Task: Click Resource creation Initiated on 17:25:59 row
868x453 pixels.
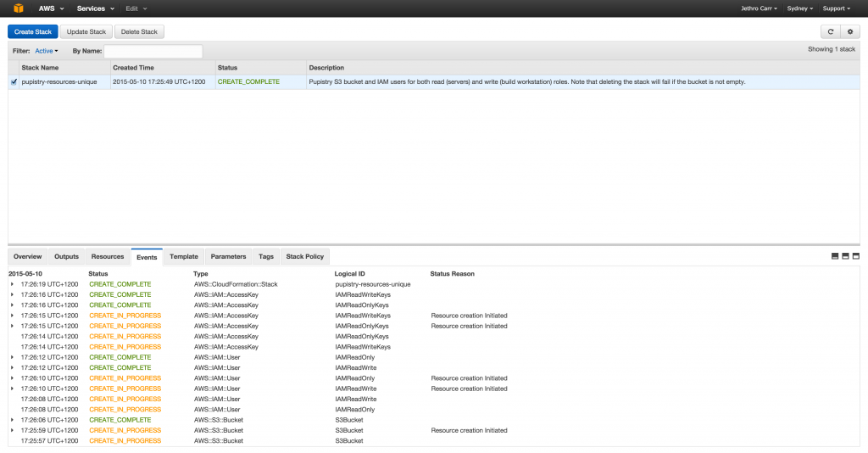Action: tap(470, 430)
